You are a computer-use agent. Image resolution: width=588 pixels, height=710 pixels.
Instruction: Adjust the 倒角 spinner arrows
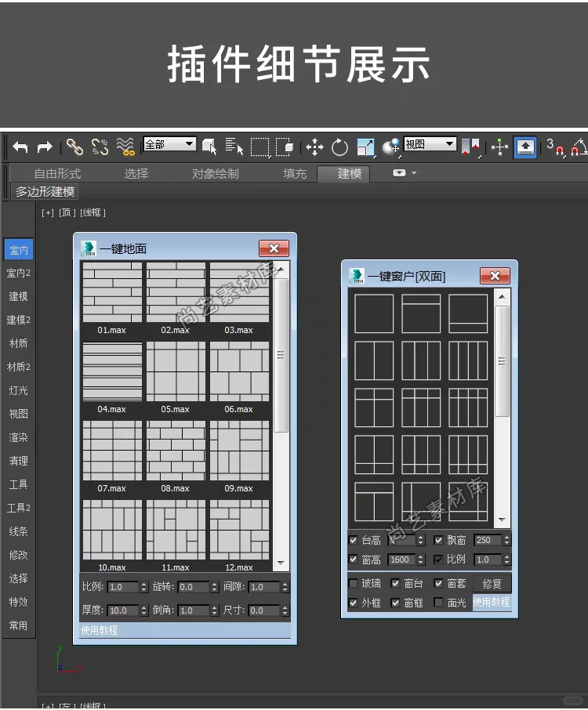(x=215, y=610)
